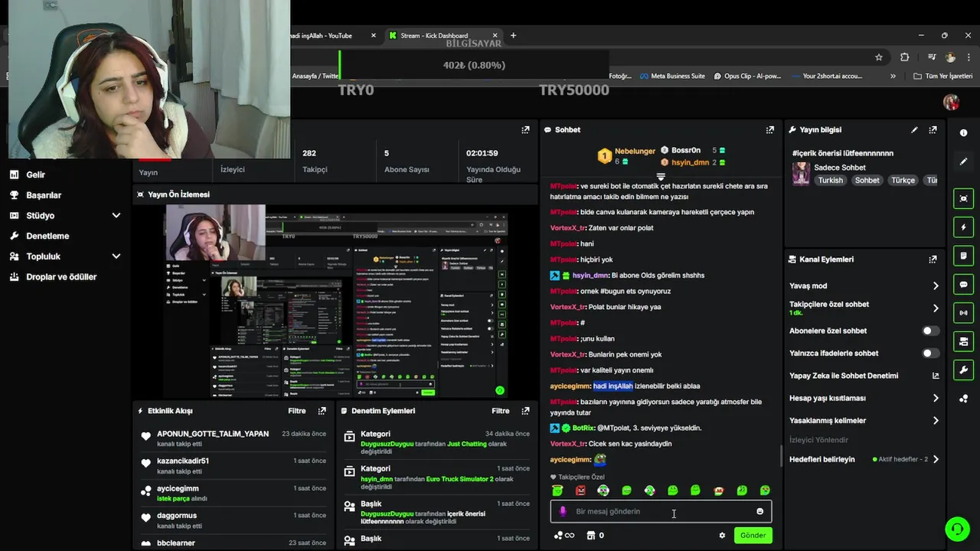The image size is (980, 551).
Task: Pop out the Denetim Eylemleri panel
Action: coord(525,411)
